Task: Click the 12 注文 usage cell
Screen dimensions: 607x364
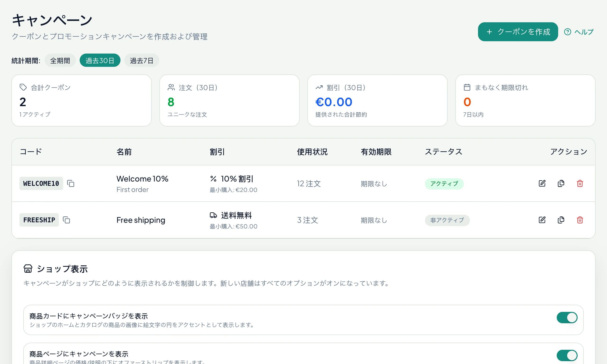Action: 309,184
